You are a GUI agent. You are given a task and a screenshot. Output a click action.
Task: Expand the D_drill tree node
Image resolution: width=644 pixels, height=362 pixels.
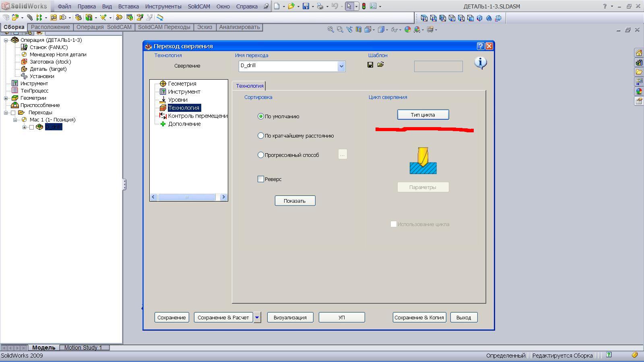(x=25, y=127)
